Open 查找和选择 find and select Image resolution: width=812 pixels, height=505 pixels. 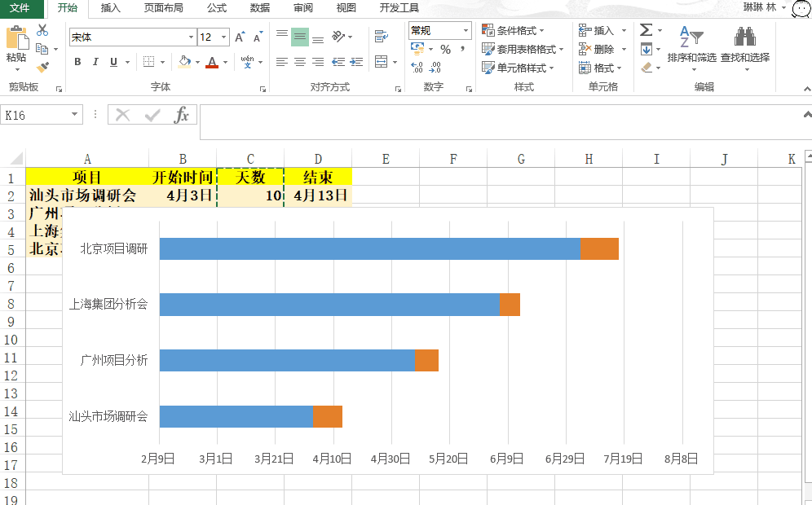click(x=745, y=47)
